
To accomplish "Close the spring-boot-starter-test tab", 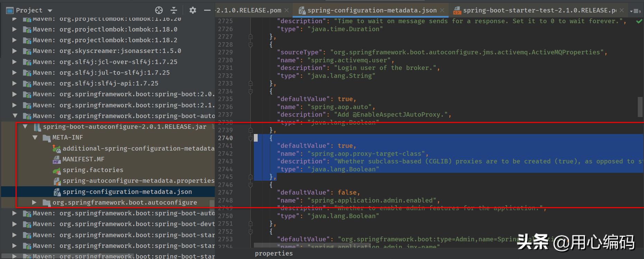I will pyautogui.click(x=622, y=10).
